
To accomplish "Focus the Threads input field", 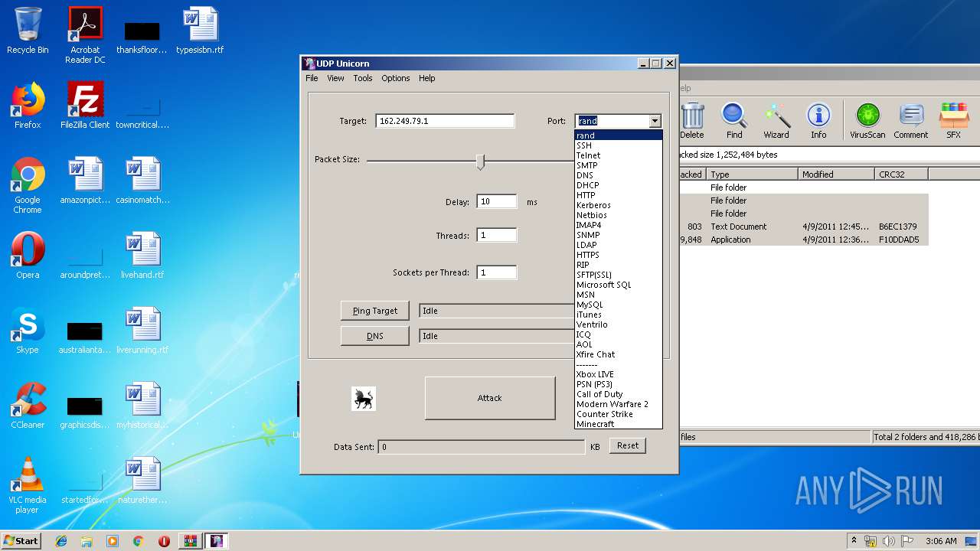I will click(x=496, y=235).
